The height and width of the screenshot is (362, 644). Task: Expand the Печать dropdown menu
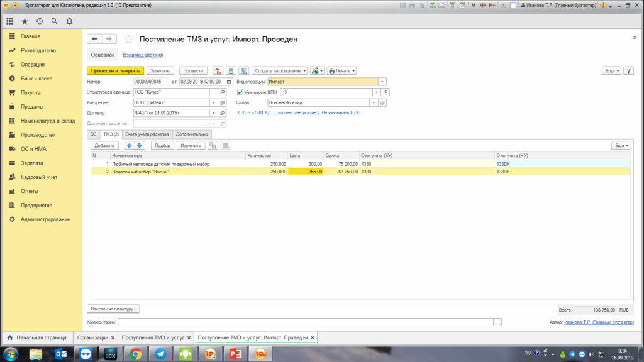[341, 71]
